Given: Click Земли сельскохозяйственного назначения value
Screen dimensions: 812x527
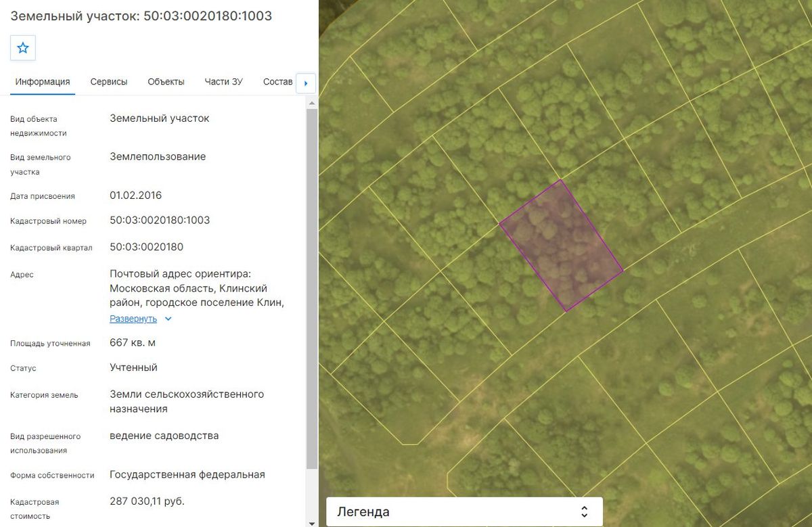Looking at the screenshot, I should pos(187,401).
